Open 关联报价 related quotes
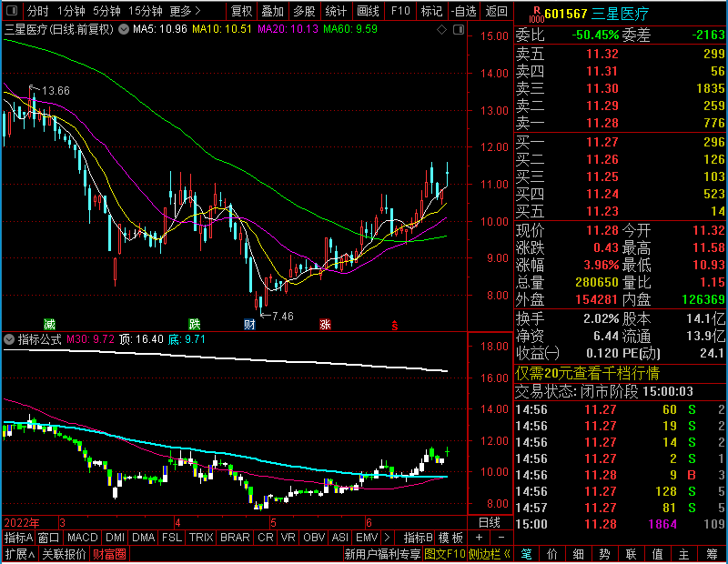The height and width of the screenshot is (564, 728). (64, 554)
